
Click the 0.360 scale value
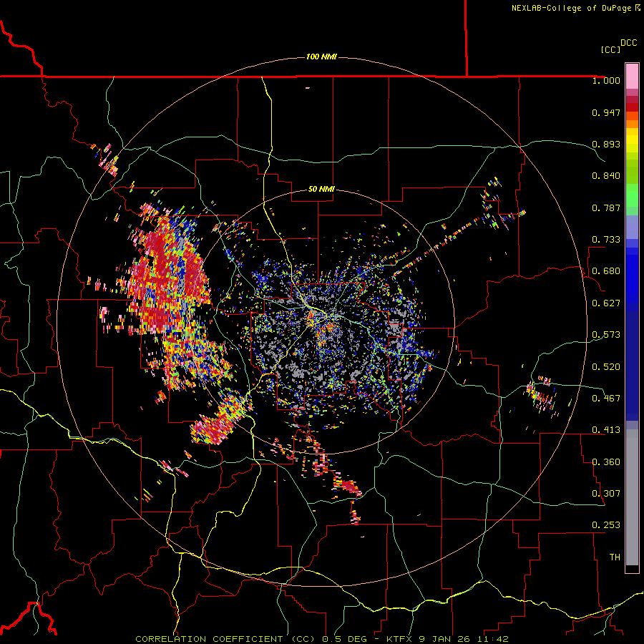coord(606,462)
